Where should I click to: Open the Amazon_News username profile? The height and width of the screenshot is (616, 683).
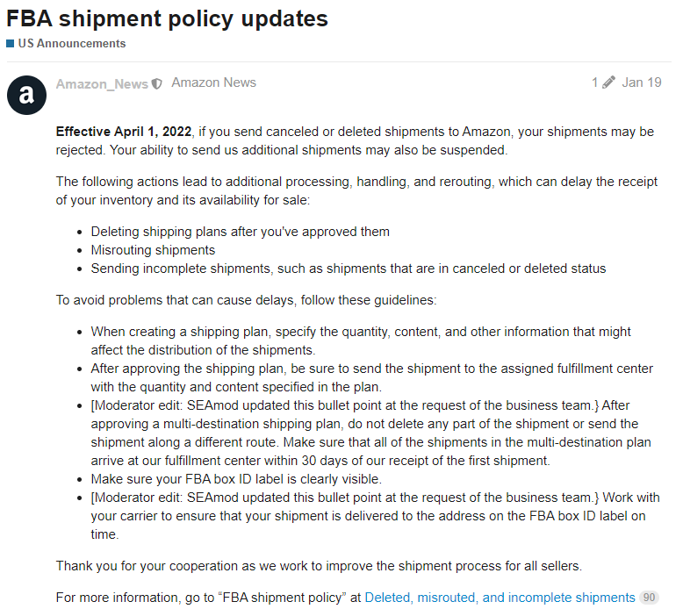[x=102, y=84]
